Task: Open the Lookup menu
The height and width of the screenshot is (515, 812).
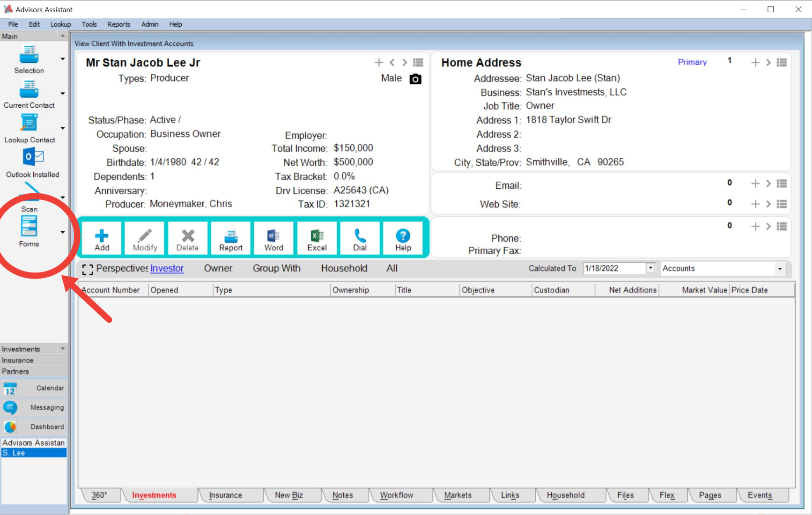Action: coord(61,24)
